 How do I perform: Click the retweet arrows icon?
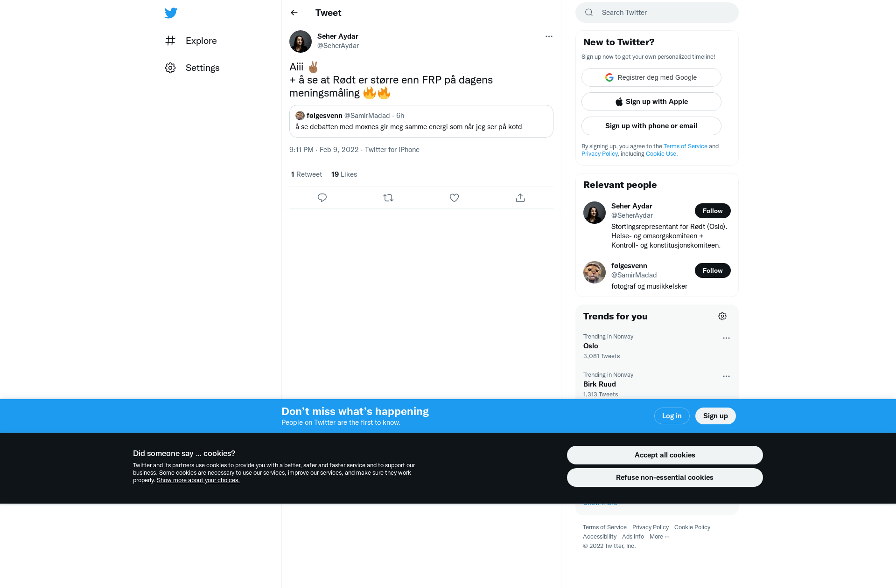coord(388,198)
